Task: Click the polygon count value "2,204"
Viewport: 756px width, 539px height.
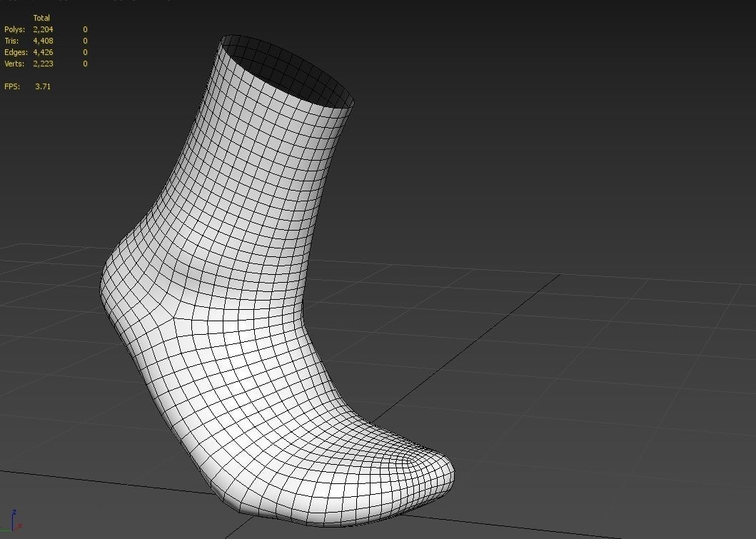Action: [x=43, y=29]
